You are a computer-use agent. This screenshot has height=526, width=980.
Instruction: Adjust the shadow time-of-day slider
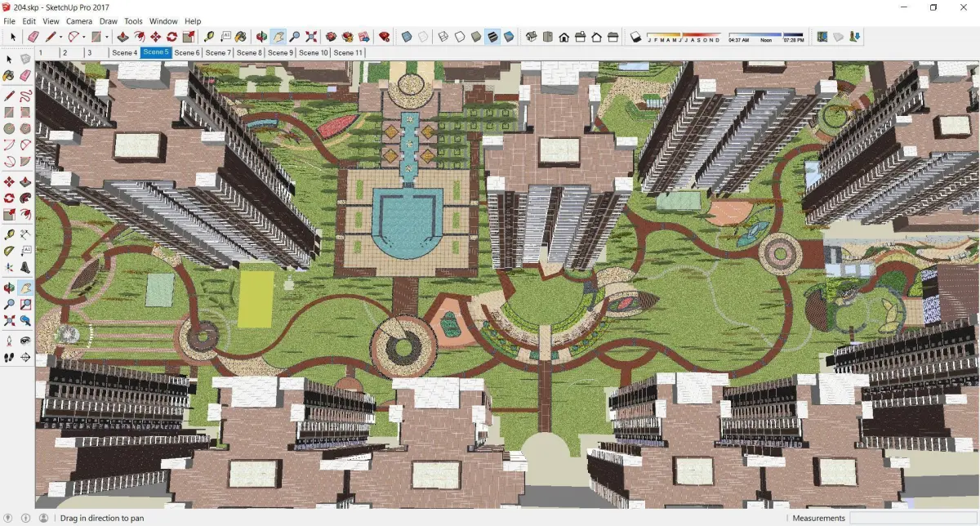point(766,37)
